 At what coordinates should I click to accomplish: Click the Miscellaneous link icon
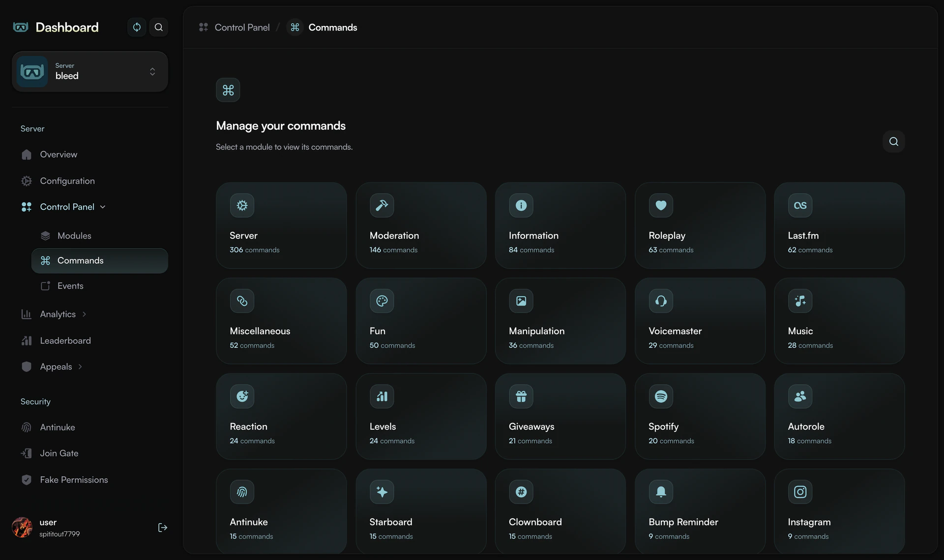pyautogui.click(x=242, y=301)
